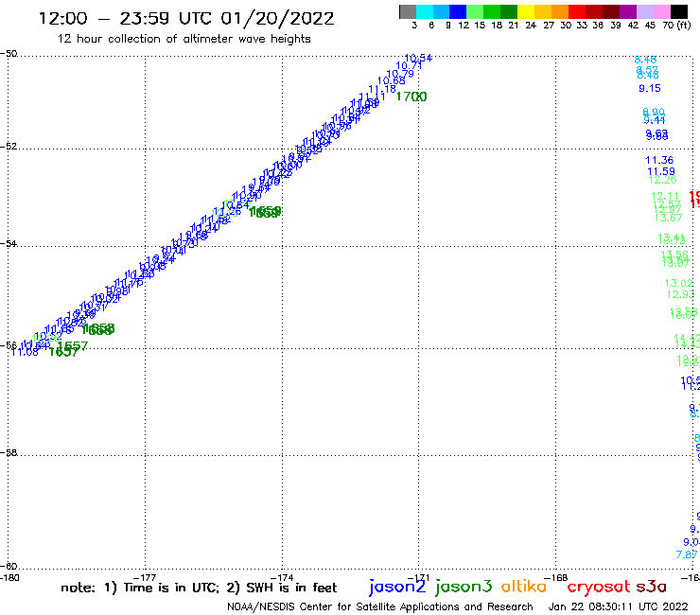Click the '1700' time marker on the track
This screenshot has width=700, height=615.
[411, 97]
